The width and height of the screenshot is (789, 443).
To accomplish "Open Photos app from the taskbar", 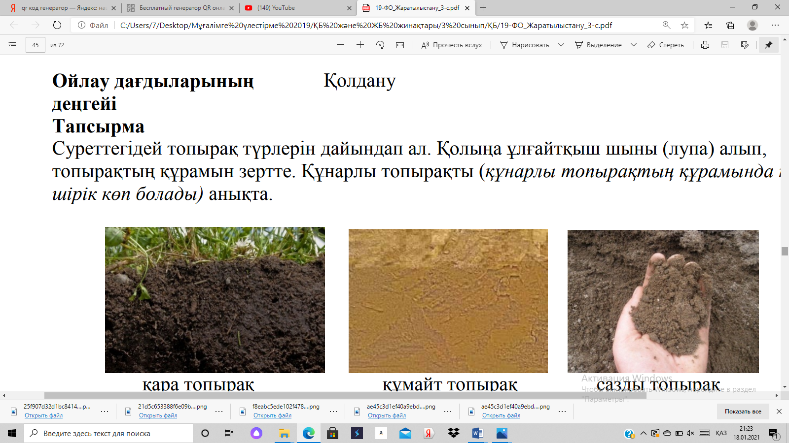I will pos(502,433).
